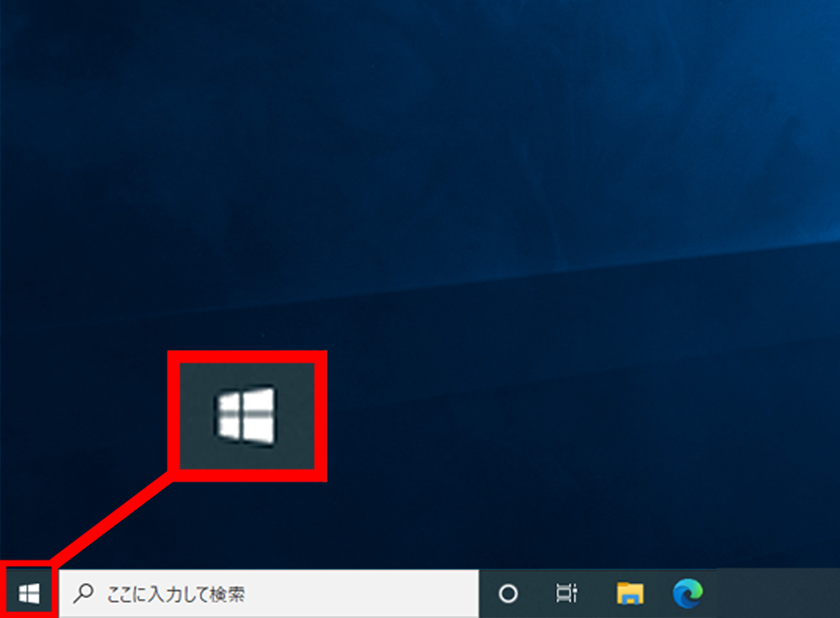Launch File Explorer from taskbar

630,593
